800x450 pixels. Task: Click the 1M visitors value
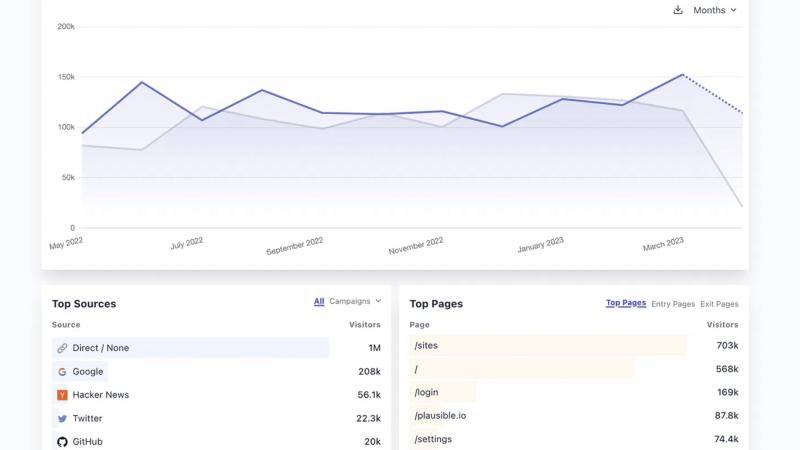(x=374, y=348)
